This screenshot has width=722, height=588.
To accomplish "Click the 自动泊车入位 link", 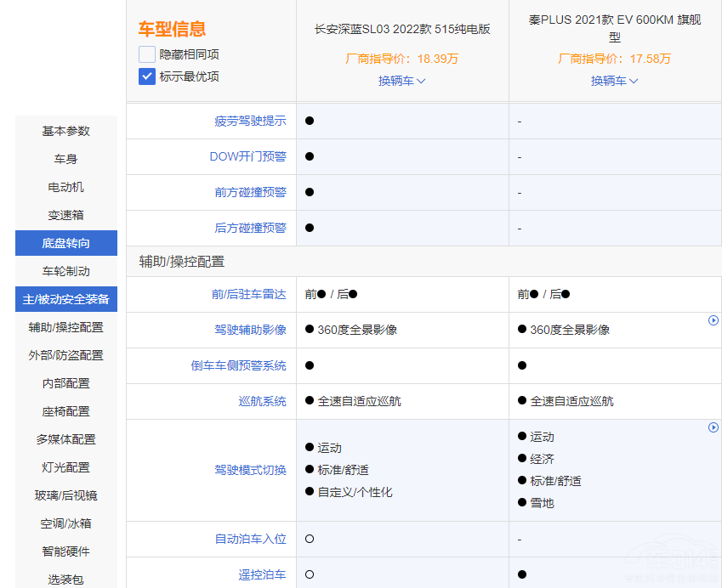I will [250, 539].
